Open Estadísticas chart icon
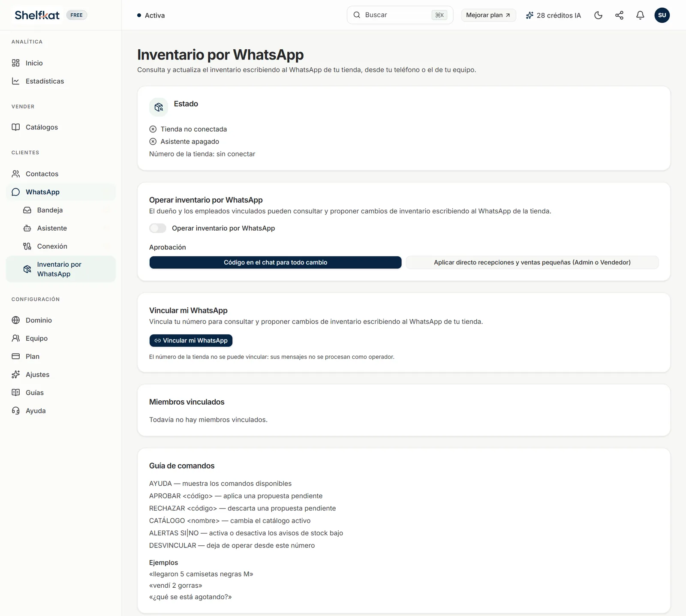The height and width of the screenshot is (616, 686). click(16, 81)
